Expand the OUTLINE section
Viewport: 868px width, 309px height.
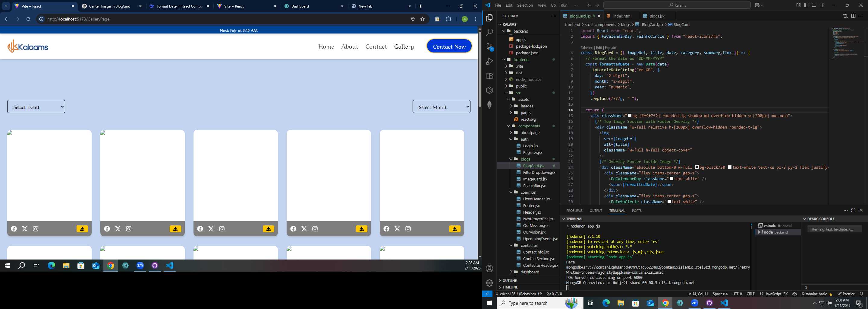tap(509, 281)
